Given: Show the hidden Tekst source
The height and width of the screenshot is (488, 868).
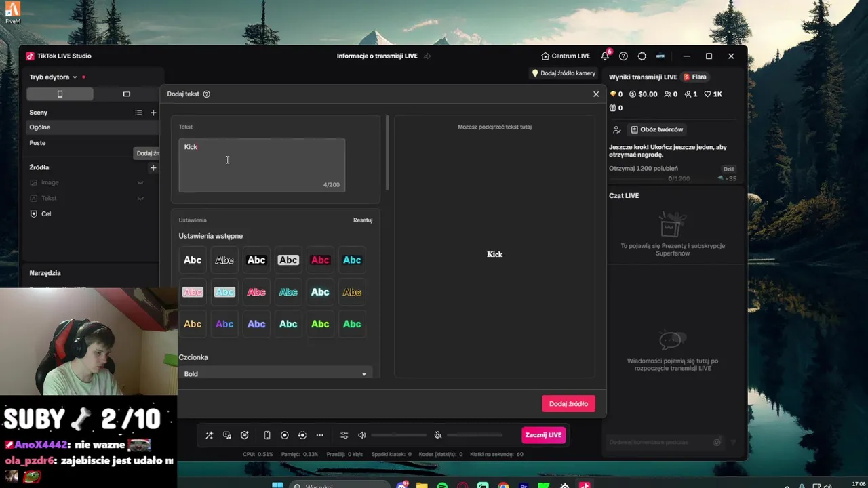Looking at the screenshot, I should 140,198.
